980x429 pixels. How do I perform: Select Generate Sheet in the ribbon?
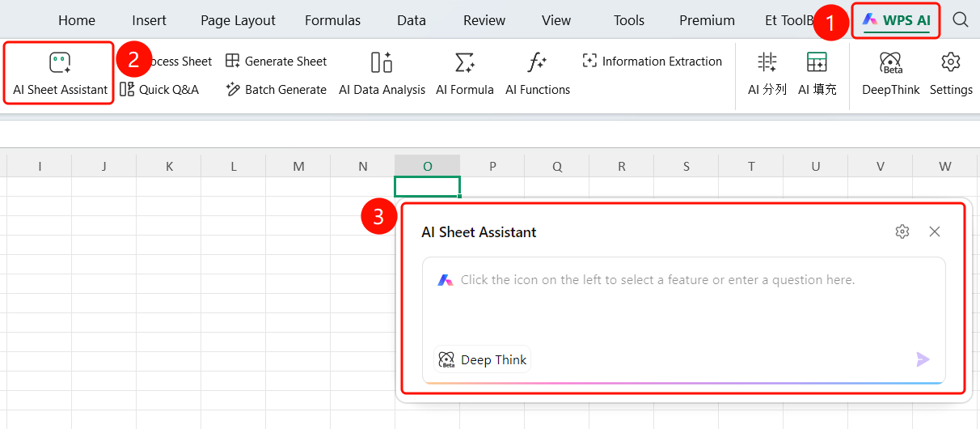(276, 61)
